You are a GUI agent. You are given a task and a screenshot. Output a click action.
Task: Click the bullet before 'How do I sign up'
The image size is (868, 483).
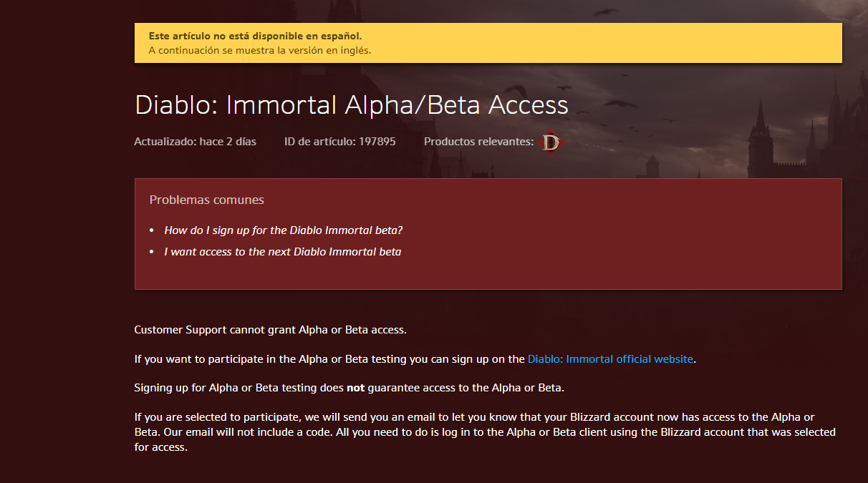(152, 231)
